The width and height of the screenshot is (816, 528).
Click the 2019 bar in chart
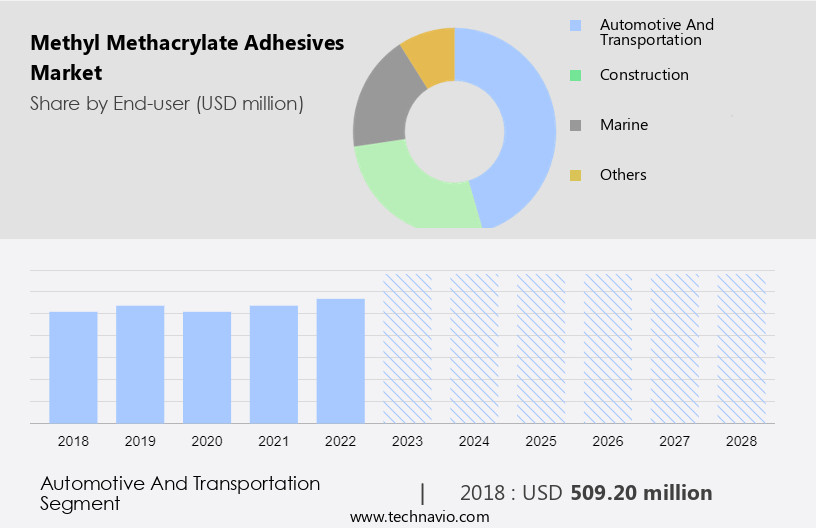[x=140, y=364]
